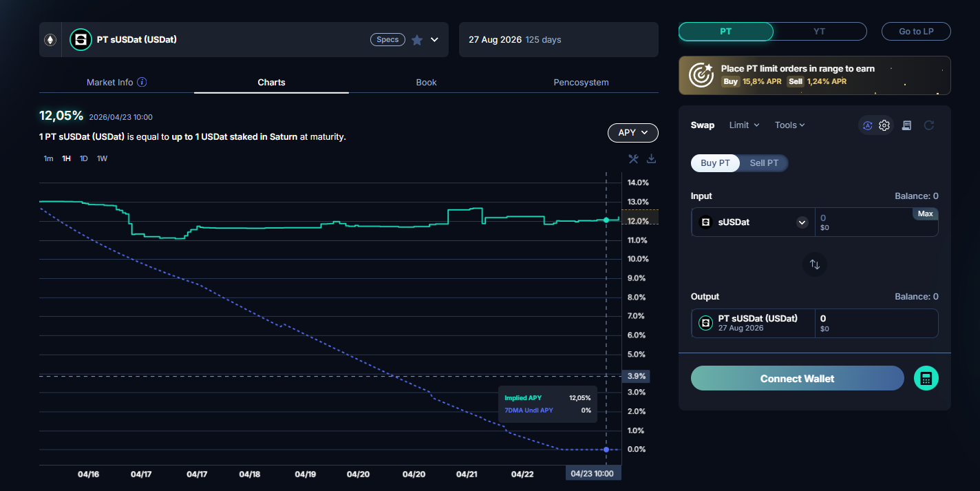Click the chart tools wrench icon
This screenshot has height=491, width=980.
tap(633, 159)
